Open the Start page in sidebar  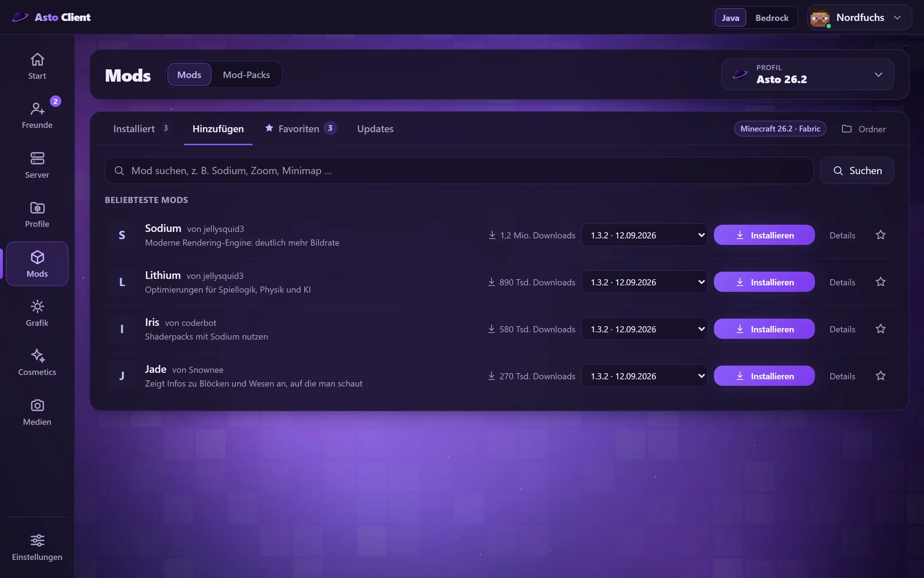pyautogui.click(x=37, y=66)
